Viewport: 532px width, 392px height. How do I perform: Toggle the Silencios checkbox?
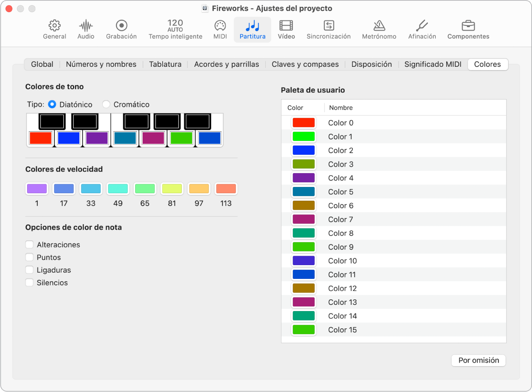click(x=29, y=282)
